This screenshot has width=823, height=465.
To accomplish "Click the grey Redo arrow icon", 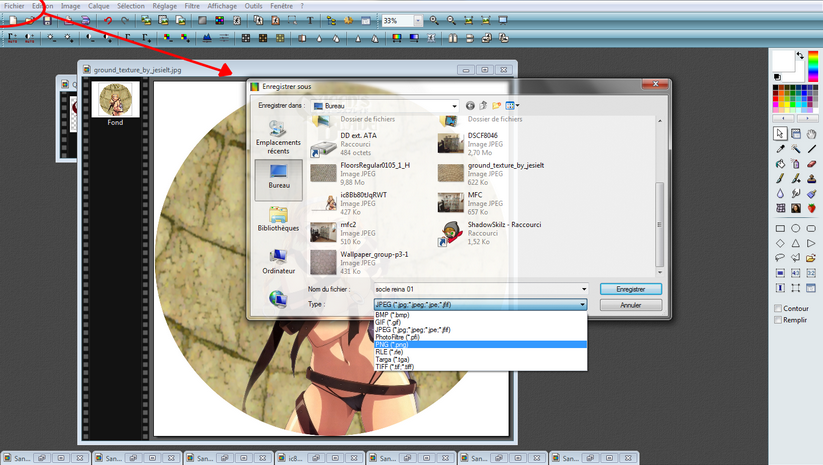I will (x=125, y=20).
